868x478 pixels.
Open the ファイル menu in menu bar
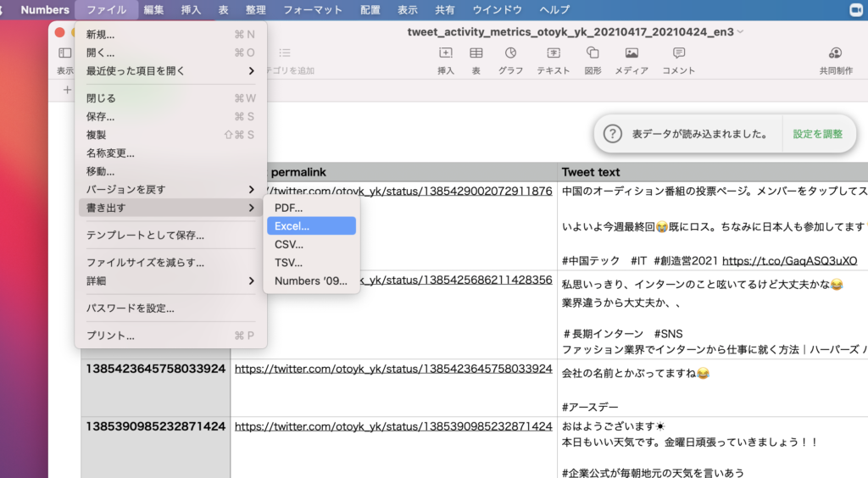pyautogui.click(x=106, y=10)
